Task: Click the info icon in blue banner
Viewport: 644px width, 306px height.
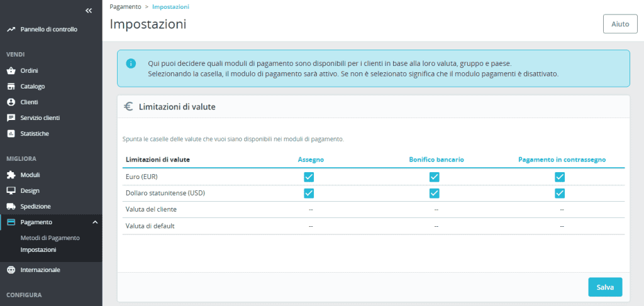Action: pos(131,63)
